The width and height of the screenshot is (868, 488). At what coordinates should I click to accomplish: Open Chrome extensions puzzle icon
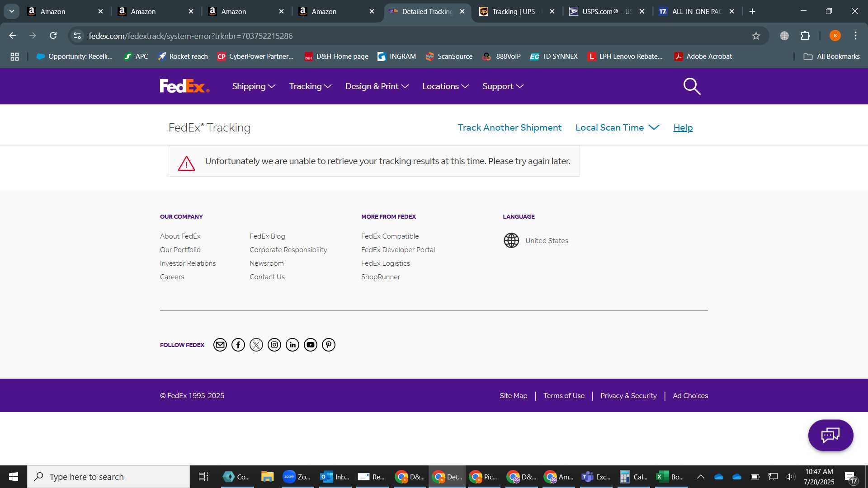[805, 36]
